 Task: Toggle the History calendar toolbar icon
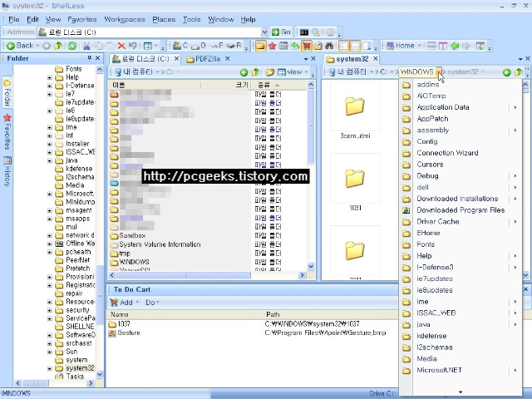click(283, 46)
